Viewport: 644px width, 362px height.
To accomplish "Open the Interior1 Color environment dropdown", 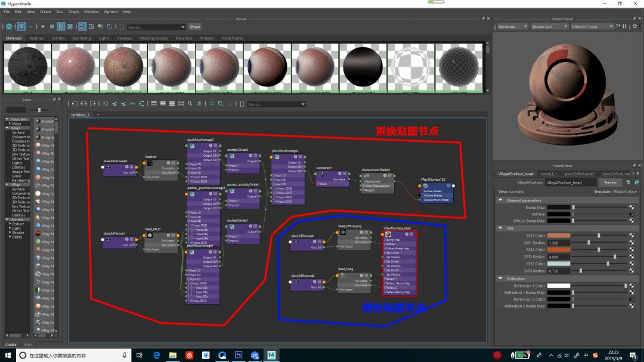I will pos(592,27).
